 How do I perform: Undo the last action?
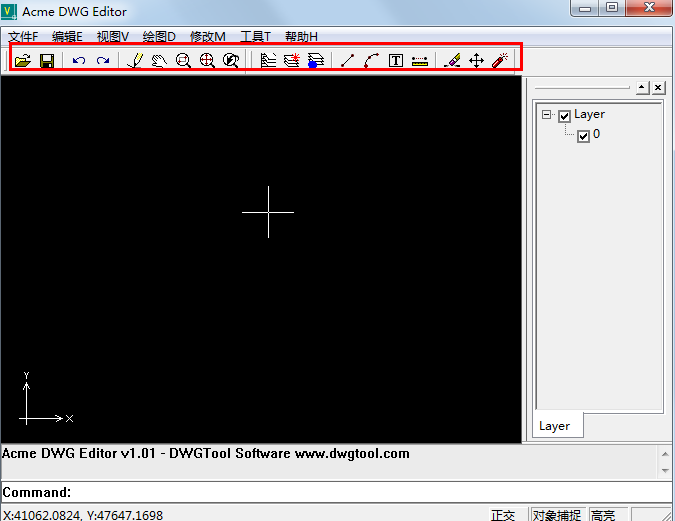point(79,60)
